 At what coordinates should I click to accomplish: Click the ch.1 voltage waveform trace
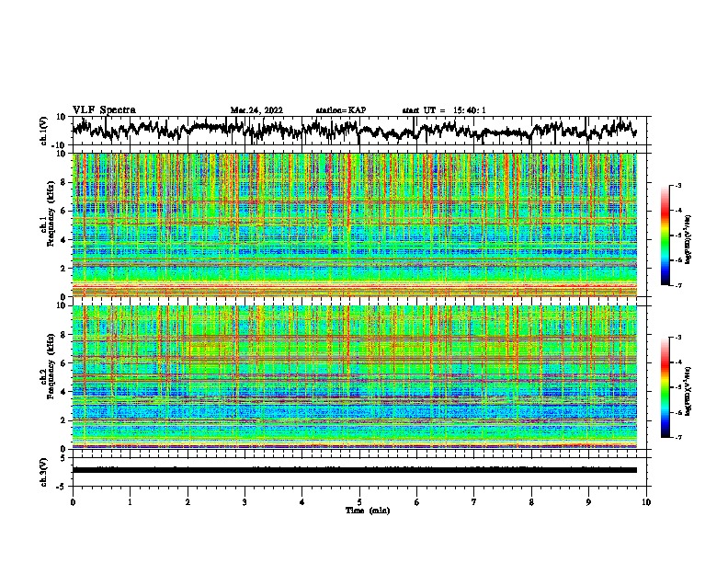click(354, 131)
